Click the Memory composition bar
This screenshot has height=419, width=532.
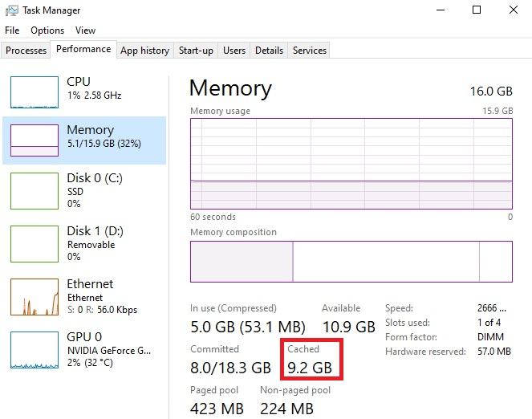(351, 262)
